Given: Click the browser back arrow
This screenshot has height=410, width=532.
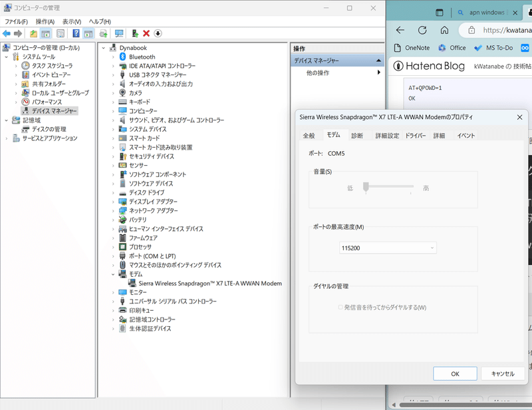Looking at the screenshot, I should (400, 30).
